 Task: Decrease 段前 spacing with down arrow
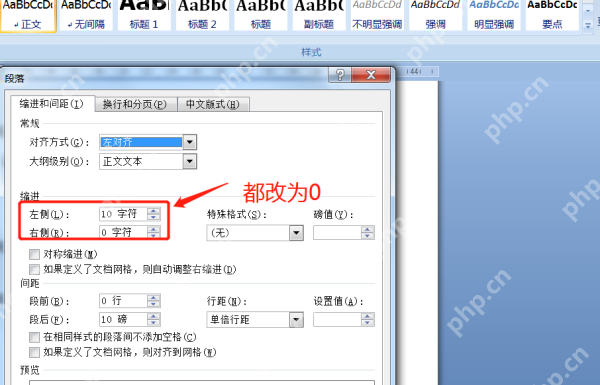point(153,304)
